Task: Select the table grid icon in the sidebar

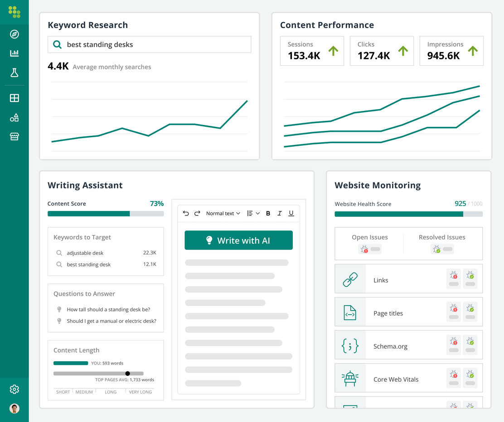Action: [14, 98]
